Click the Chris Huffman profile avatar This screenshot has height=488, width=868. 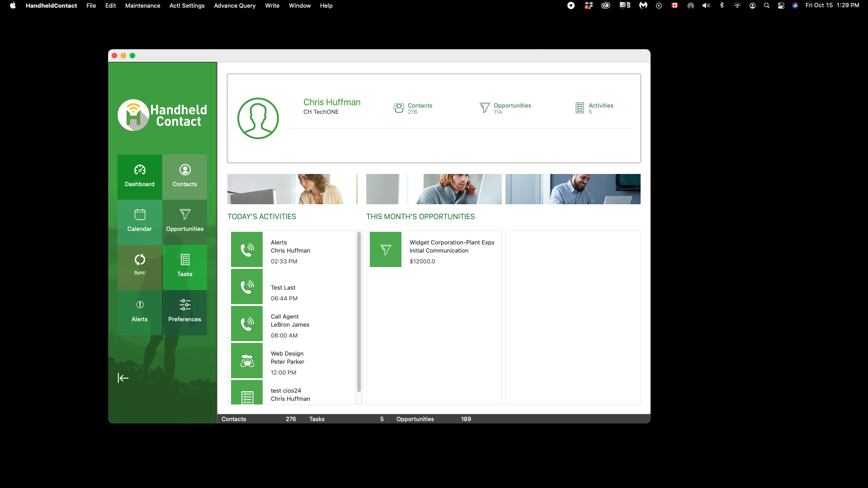point(258,118)
